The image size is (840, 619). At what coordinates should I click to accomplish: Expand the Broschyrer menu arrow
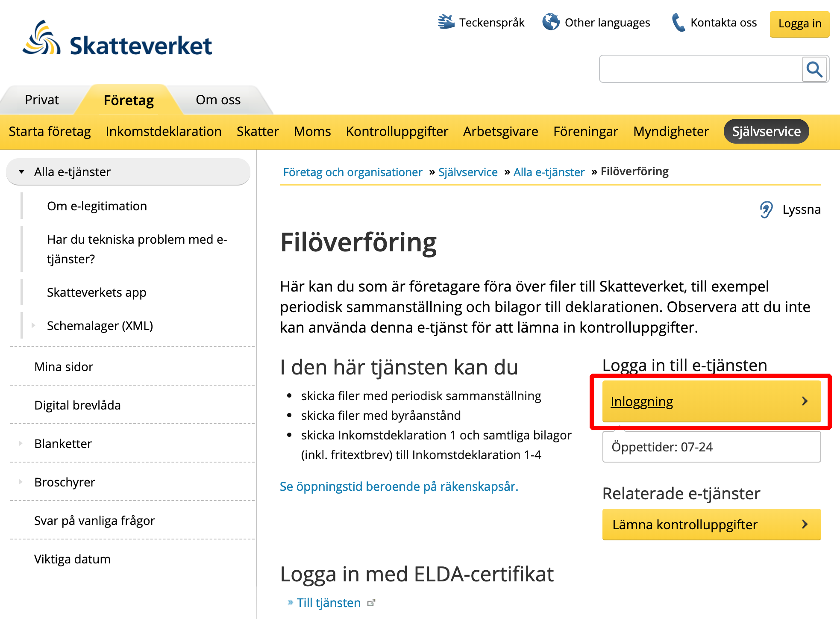(x=21, y=482)
